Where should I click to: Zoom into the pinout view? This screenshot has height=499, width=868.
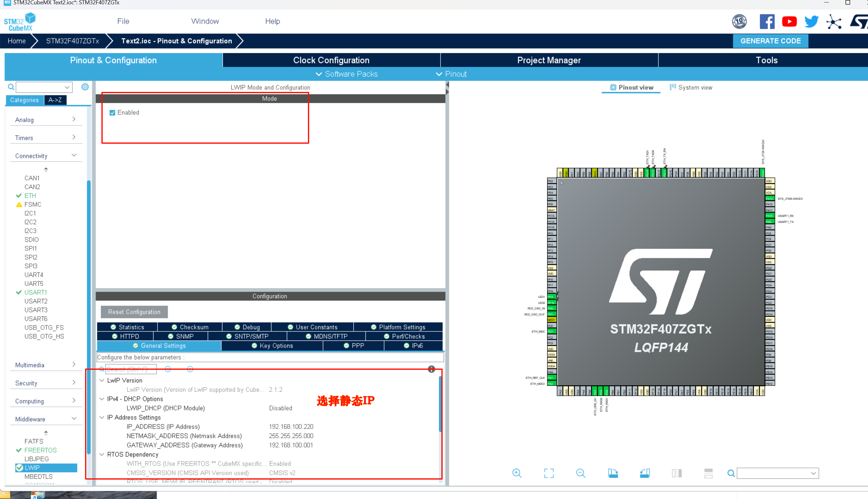pos(517,473)
